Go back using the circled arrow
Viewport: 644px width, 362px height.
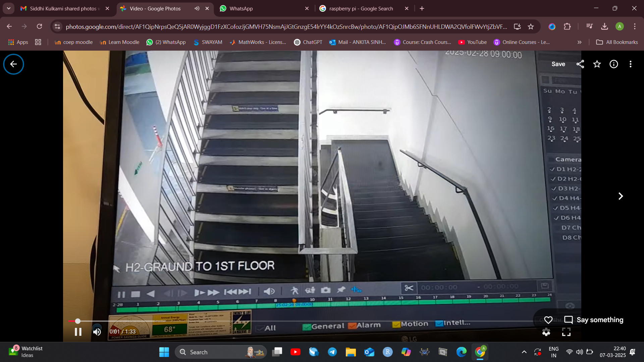13,64
